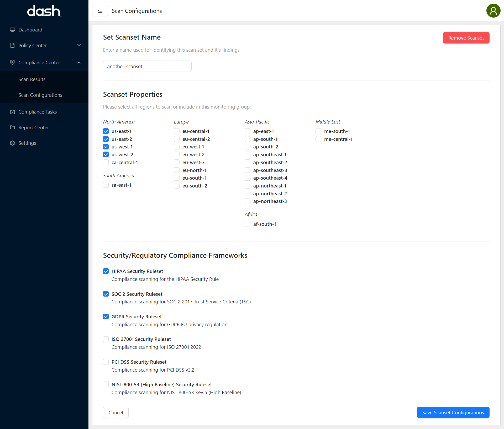Screen dimensions: 504x429
Task: Click the Policy Center document icon
Action: click(12, 45)
